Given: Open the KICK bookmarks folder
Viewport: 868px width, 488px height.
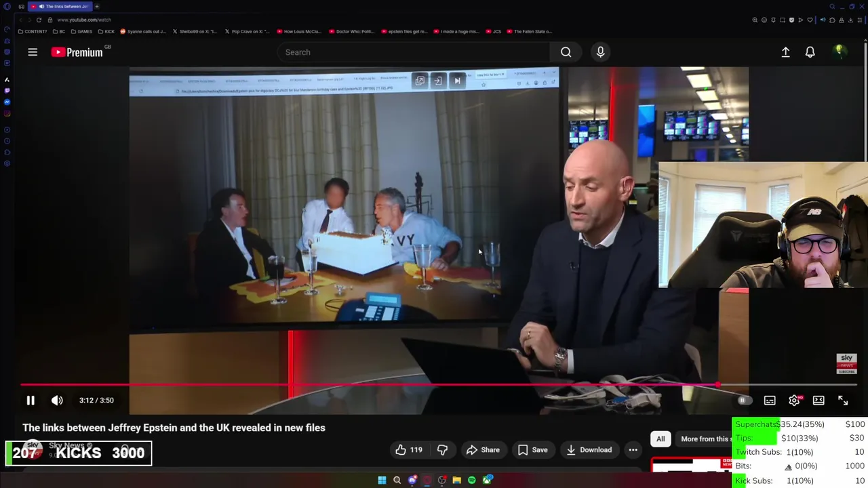Looking at the screenshot, I should pyautogui.click(x=106, y=31).
